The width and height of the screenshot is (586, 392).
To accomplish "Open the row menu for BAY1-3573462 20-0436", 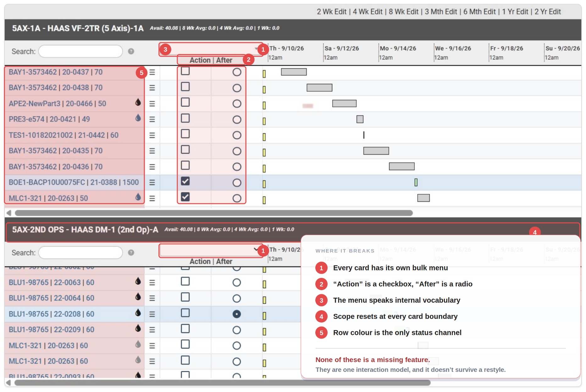I will point(152,167).
